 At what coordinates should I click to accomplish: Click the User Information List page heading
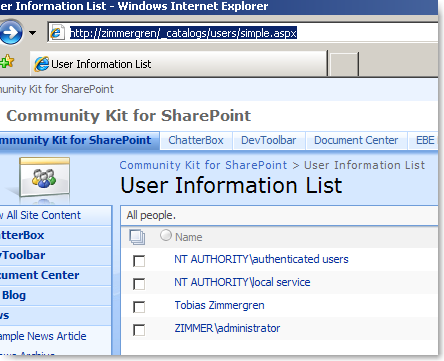(x=231, y=185)
